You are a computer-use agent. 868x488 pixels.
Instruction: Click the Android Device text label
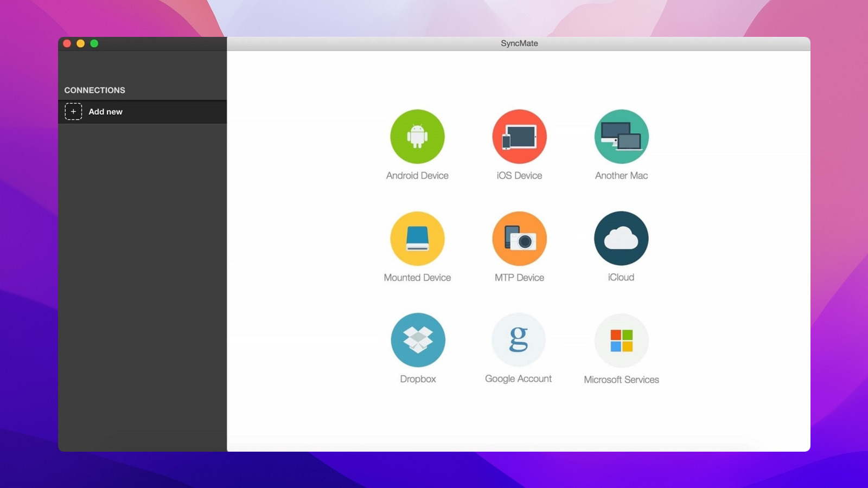pos(417,176)
